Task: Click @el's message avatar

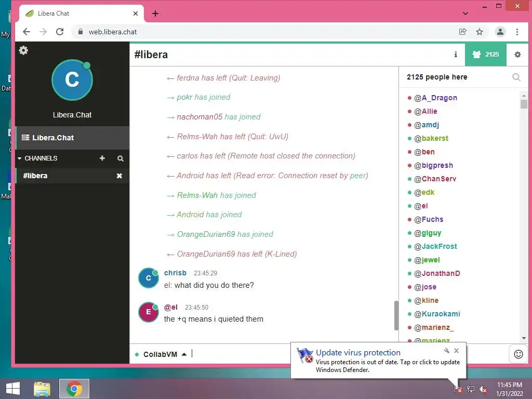Action: pos(148,312)
